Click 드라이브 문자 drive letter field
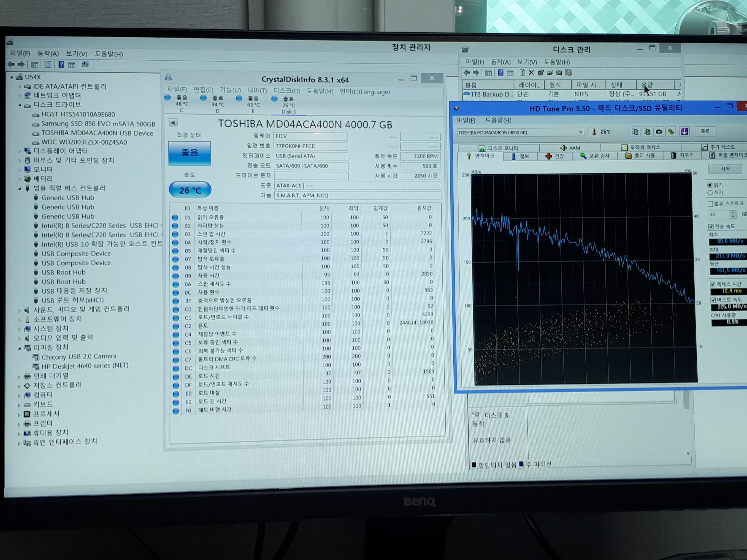The image size is (747, 560). coord(311,176)
